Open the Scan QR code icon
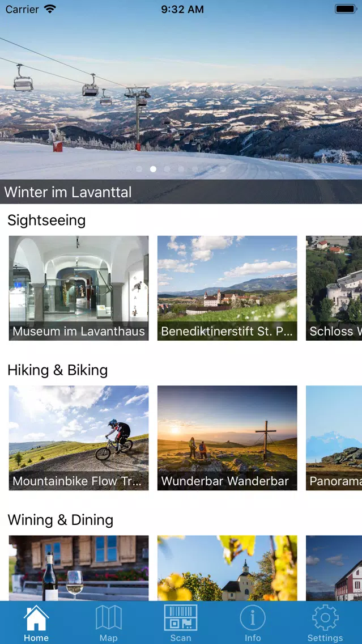The height and width of the screenshot is (644, 362). tap(181, 618)
